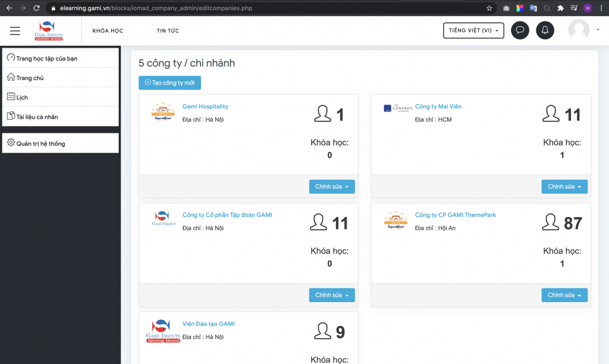Click the Viện Đào tạo GAMI logo

tap(163, 332)
